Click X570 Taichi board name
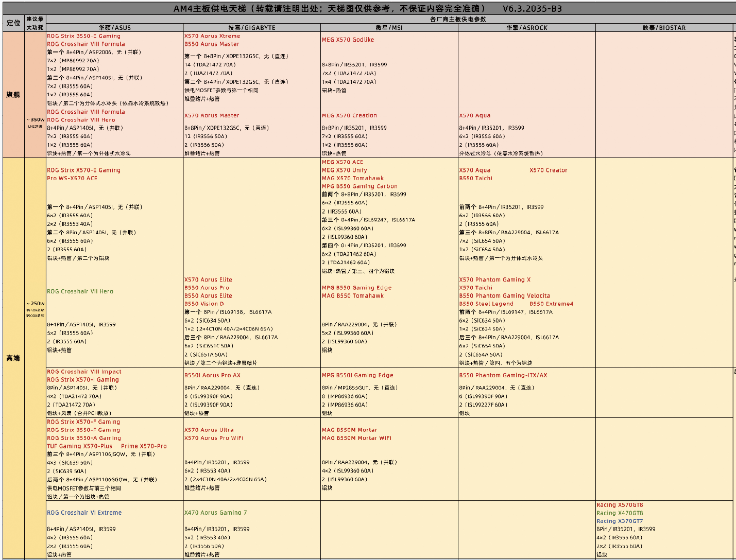The width and height of the screenshot is (736, 560). (476, 288)
